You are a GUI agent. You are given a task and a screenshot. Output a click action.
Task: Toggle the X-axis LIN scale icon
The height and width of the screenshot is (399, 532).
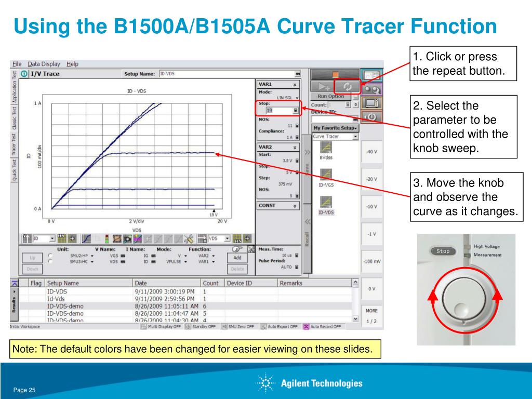[x=237, y=238]
